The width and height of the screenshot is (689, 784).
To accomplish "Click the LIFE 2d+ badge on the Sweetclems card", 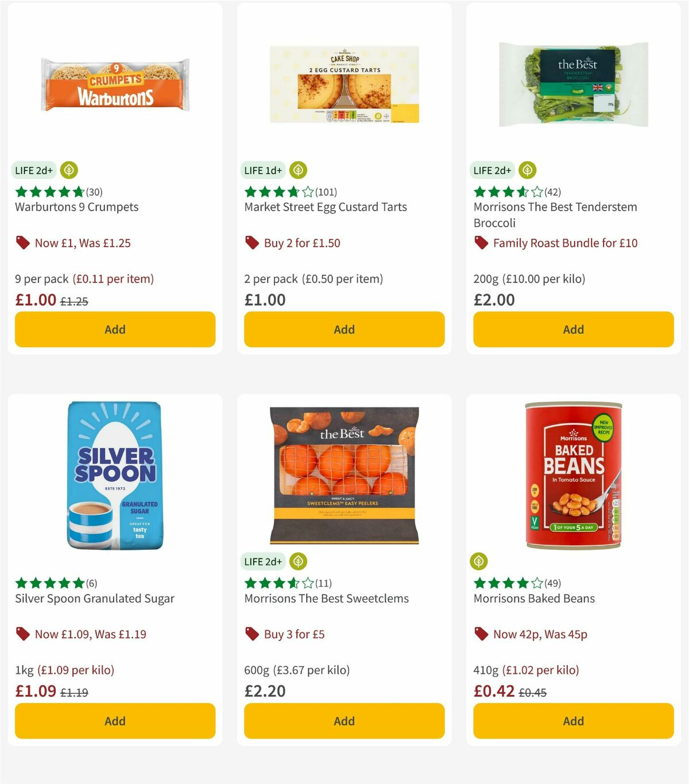I will (x=264, y=561).
